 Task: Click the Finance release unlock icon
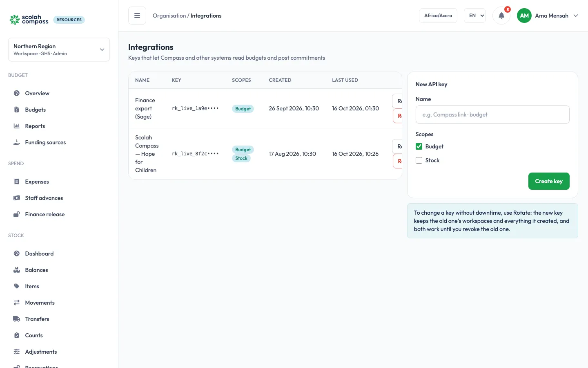[17, 214]
